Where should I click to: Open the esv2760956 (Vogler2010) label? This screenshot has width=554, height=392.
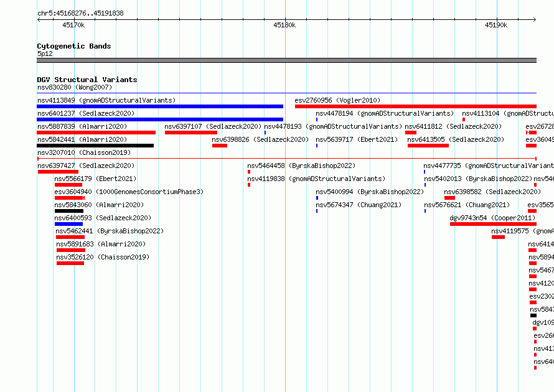tap(337, 100)
